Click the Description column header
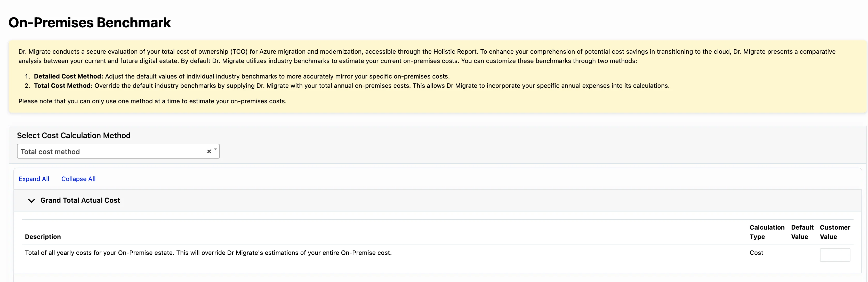This screenshot has height=282, width=868. 43,237
